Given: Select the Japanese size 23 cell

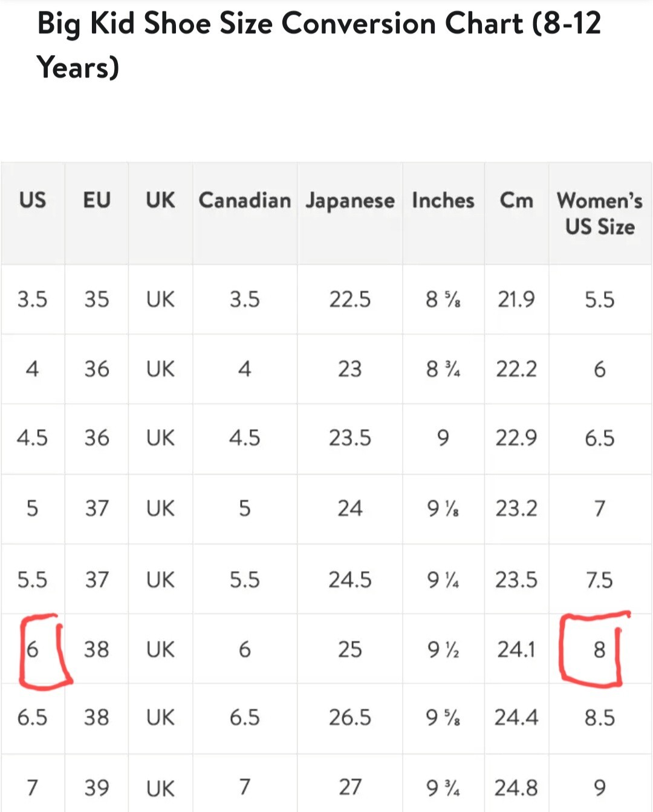Looking at the screenshot, I should pyautogui.click(x=350, y=369).
